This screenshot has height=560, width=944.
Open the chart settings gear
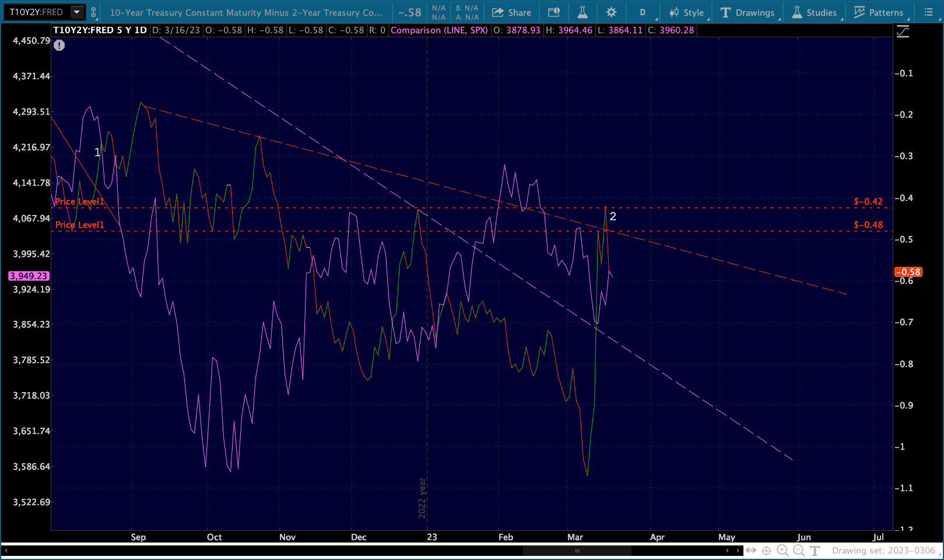611,12
